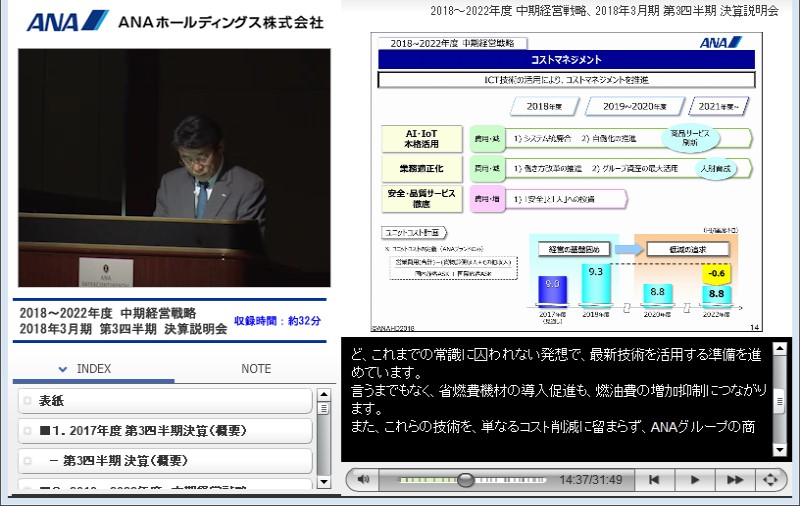
Task: Jump to ■1. 2017年度 第3四半期決算(概要) entry
Action: pyautogui.click(x=165, y=431)
